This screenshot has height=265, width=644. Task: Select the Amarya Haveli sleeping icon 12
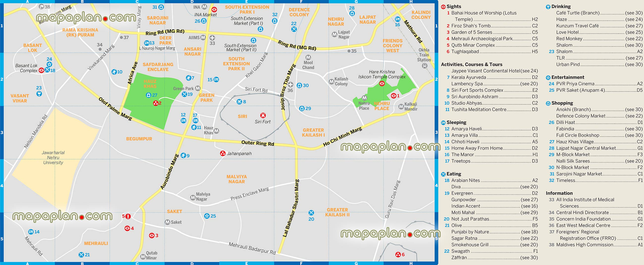coord(183,121)
